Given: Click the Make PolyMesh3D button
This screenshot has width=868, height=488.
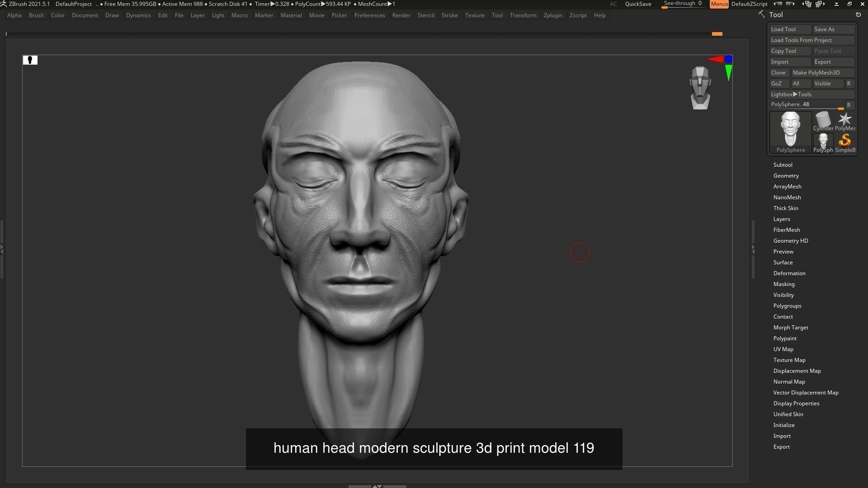Looking at the screenshot, I should pos(823,73).
